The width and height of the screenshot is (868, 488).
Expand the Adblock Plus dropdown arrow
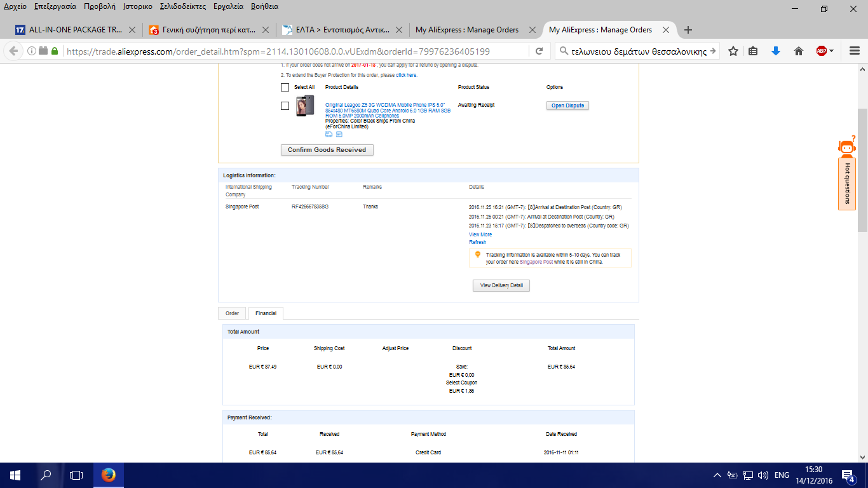click(831, 51)
